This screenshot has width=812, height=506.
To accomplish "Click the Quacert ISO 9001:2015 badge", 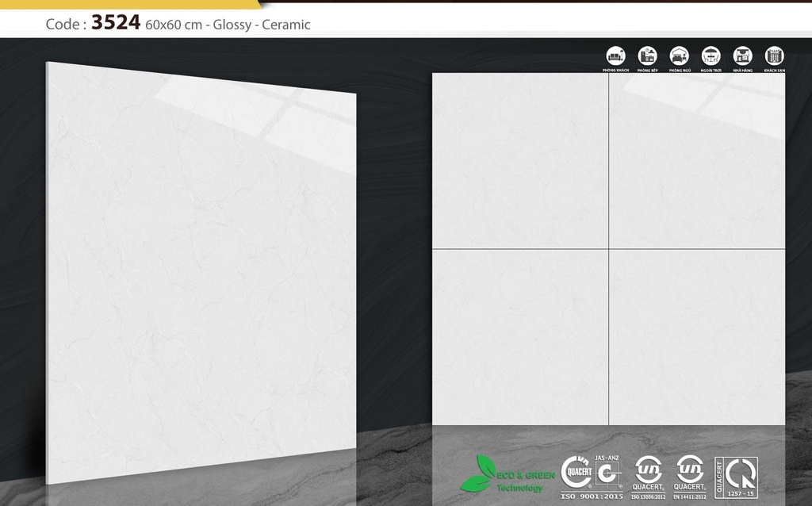I will pyautogui.click(x=576, y=474).
